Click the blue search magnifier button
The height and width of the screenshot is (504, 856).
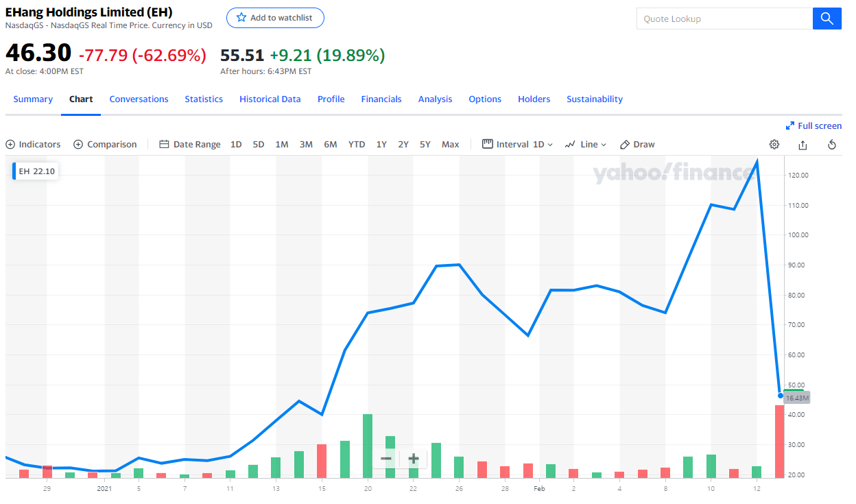pyautogui.click(x=827, y=19)
